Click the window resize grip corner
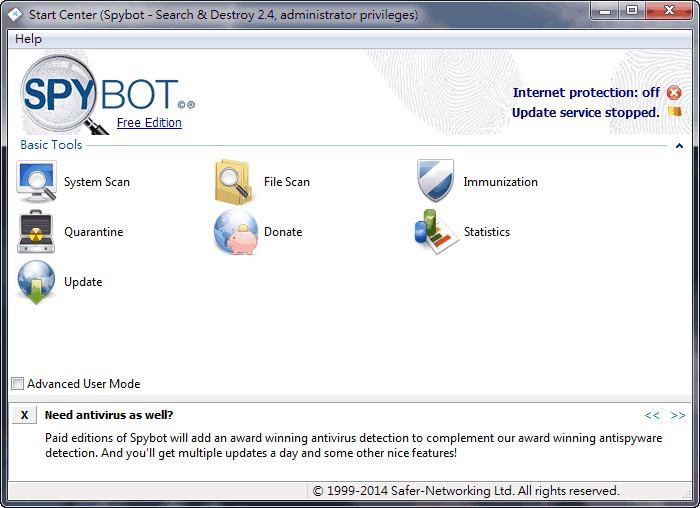Viewport: 700px width, 508px height. [687, 494]
